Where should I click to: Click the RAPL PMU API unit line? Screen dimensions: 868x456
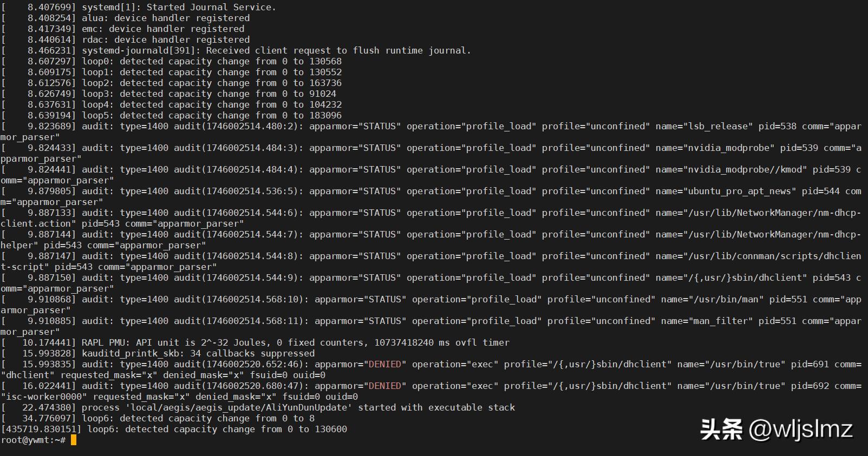point(255,342)
